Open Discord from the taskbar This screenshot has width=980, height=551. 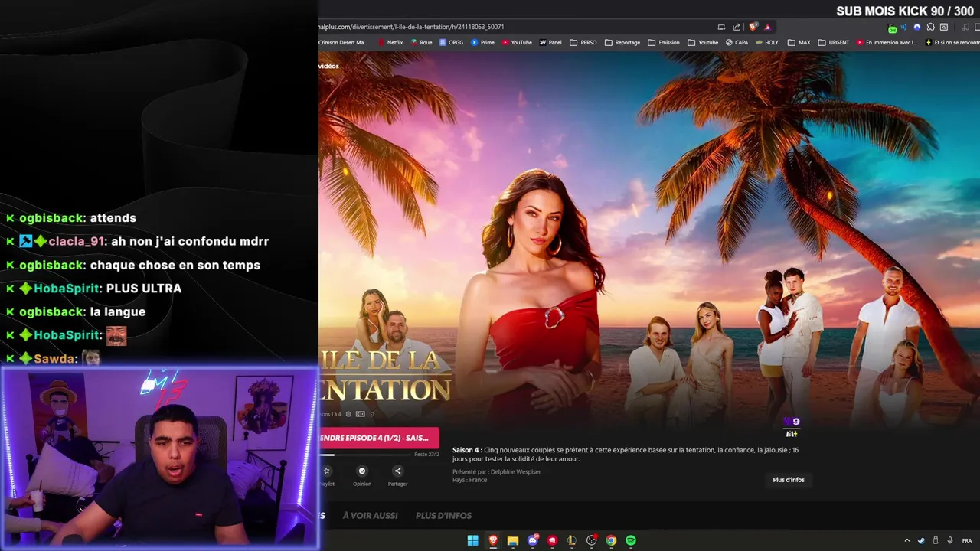pos(533,540)
